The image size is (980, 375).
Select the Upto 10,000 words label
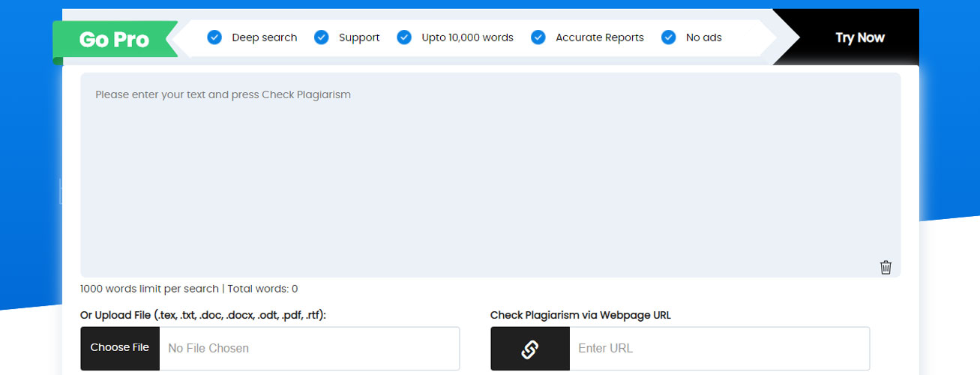(x=468, y=37)
